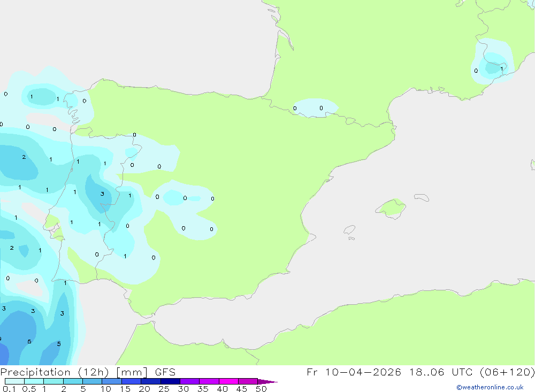This screenshot has height=392, width=535.
Task: Click the "0.5" legend scale label
Action: (29, 389)
